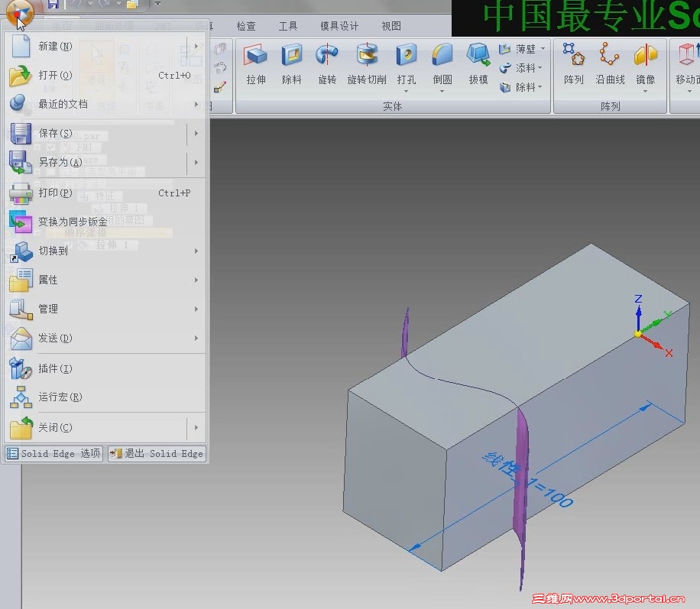Expand submenu arrow next to 关闭
This screenshot has width=700, height=609.
pyautogui.click(x=196, y=428)
